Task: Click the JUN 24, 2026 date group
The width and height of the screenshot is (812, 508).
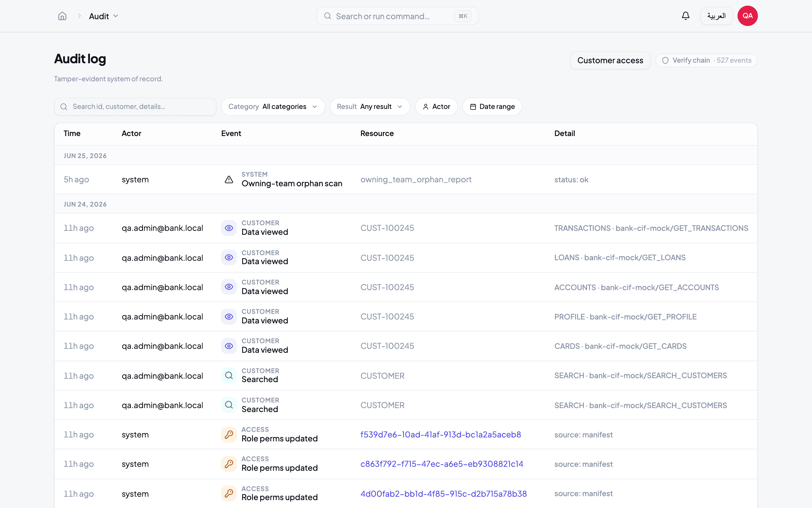Action: click(x=85, y=204)
